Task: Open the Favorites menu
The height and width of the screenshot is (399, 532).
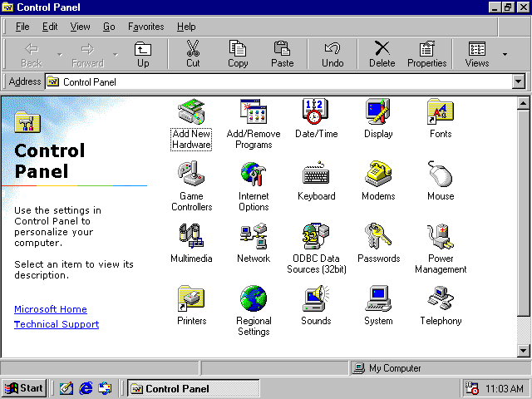Action: 146,27
